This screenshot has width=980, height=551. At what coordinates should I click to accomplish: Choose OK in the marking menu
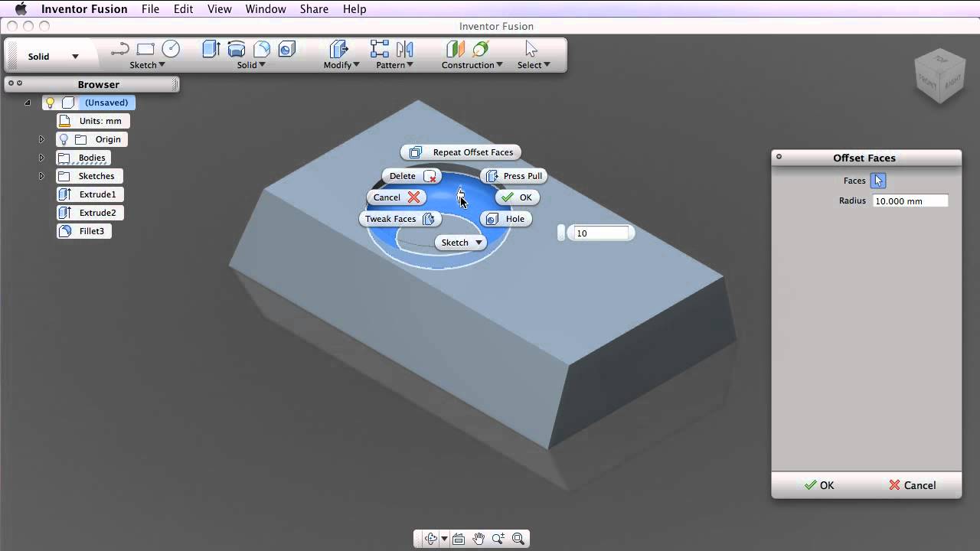coord(518,197)
